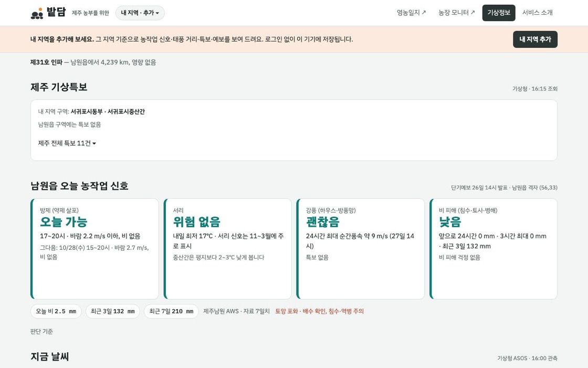Click the 밭담 logo icon

(37, 13)
